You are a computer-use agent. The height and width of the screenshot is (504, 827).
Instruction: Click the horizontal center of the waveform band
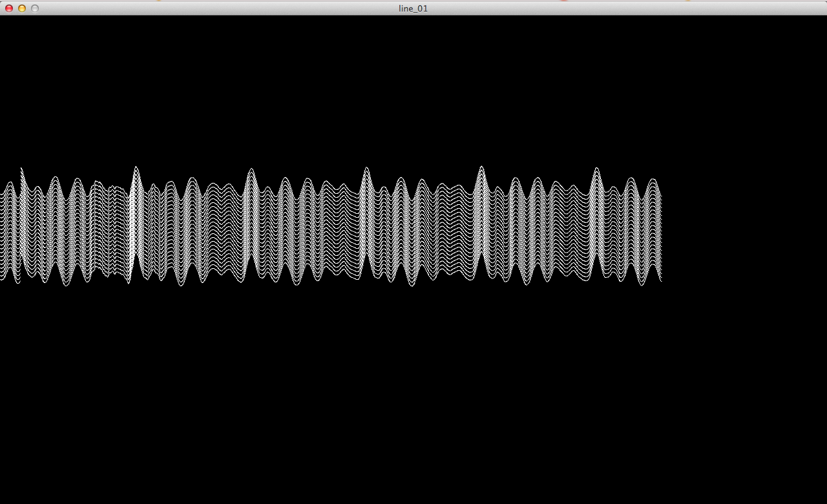331,226
